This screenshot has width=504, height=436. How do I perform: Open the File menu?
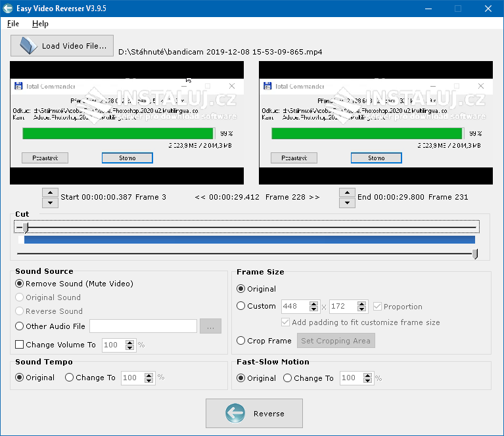tap(13, 24)
